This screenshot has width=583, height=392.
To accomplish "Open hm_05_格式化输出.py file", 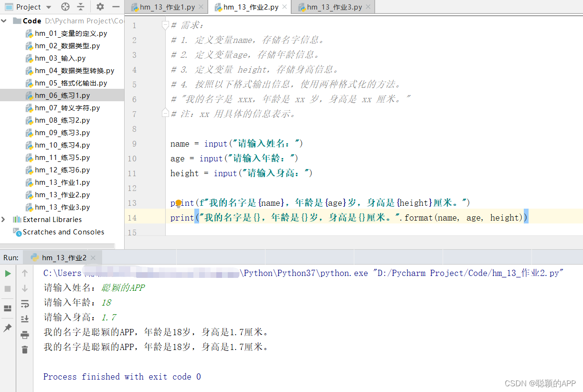I will (x=71, y=83).
